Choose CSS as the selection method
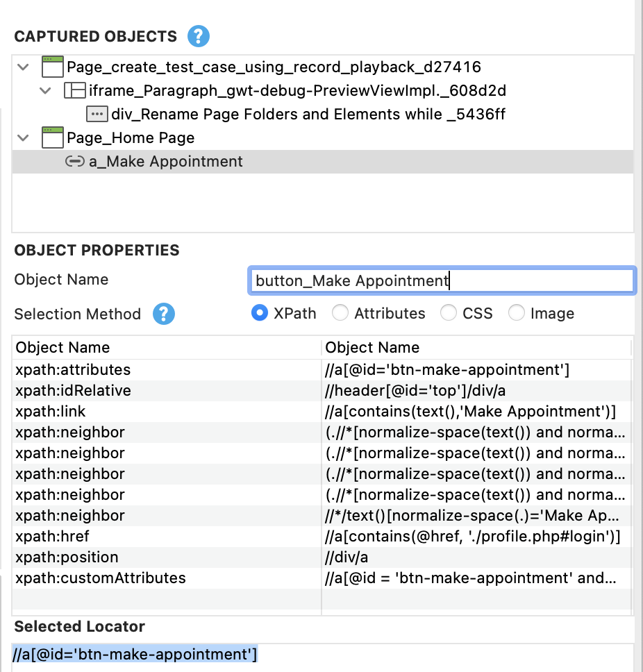This screenshot has width=643, height=672. pos(449,313)
